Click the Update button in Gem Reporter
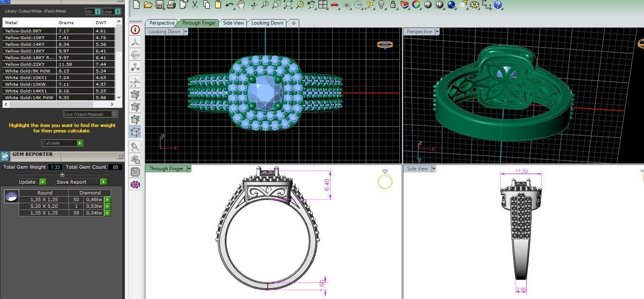Image resolution: width=644 pixels, height=299 pixels. coord(32,182)
